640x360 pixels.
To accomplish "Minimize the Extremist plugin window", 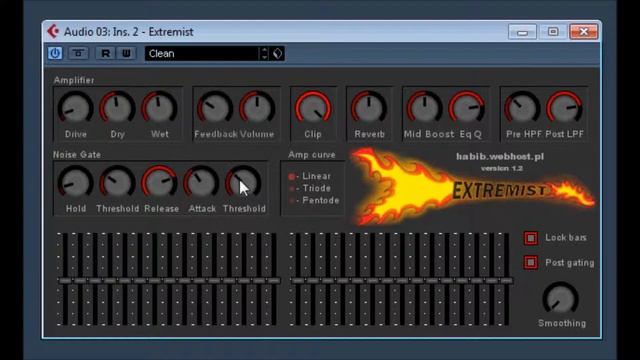I will pyautogui.click(x=522, y=32).
